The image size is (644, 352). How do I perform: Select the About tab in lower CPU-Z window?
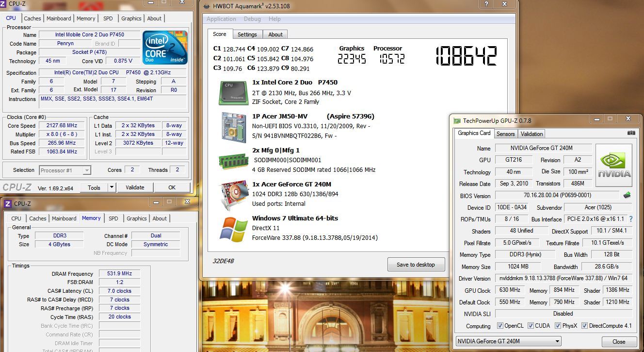click(x=160, y=218)
